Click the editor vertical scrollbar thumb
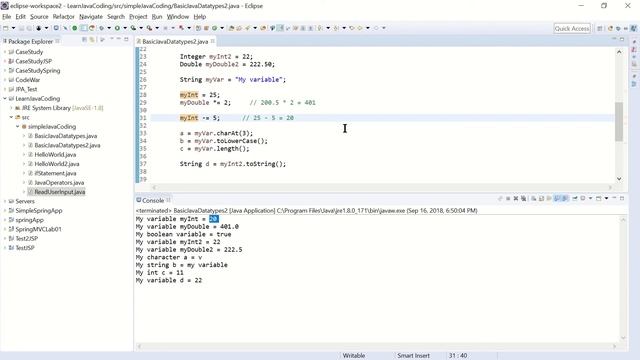640x360 pixels. (619, 121)
